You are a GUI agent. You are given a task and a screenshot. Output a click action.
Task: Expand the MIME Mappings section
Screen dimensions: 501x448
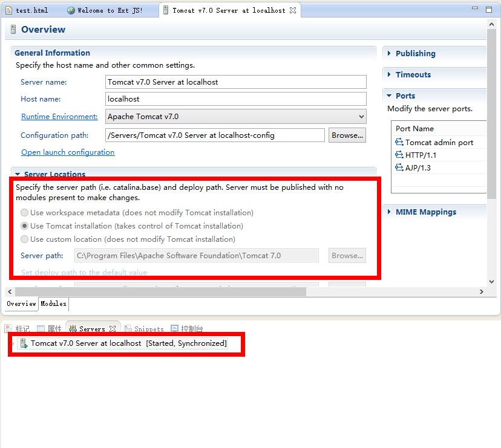(389, 212)
